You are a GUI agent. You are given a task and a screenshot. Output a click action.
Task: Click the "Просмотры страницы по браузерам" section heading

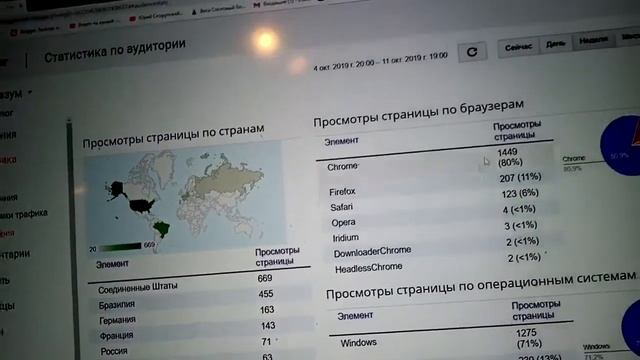coord(418,113)
